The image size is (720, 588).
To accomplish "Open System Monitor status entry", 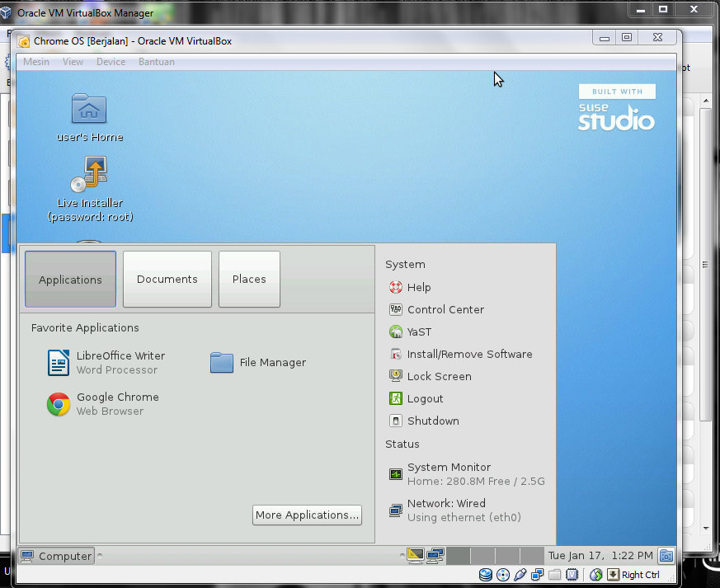I will click(x=467, y=474).
